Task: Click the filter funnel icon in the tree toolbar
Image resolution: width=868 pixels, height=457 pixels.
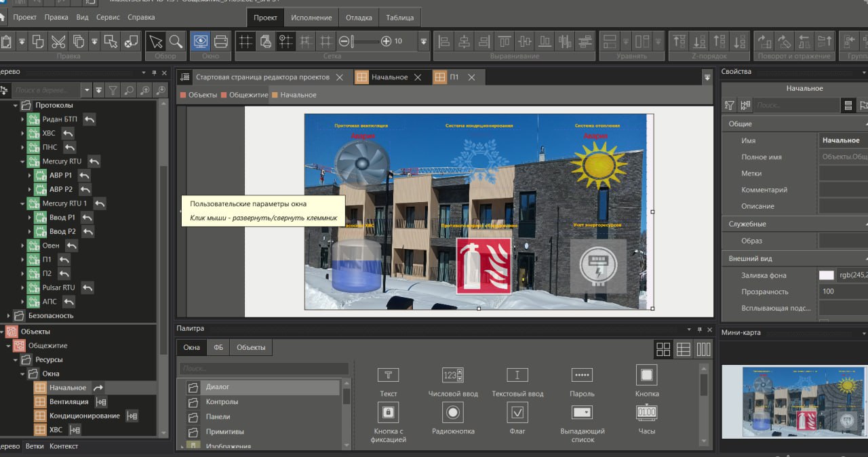Action: [x=113, y=90]
